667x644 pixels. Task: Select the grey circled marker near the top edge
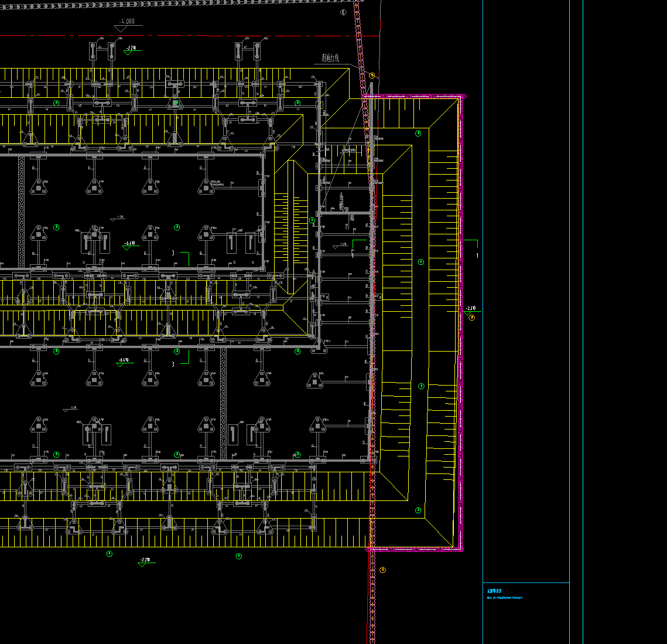tap(343, 12)
